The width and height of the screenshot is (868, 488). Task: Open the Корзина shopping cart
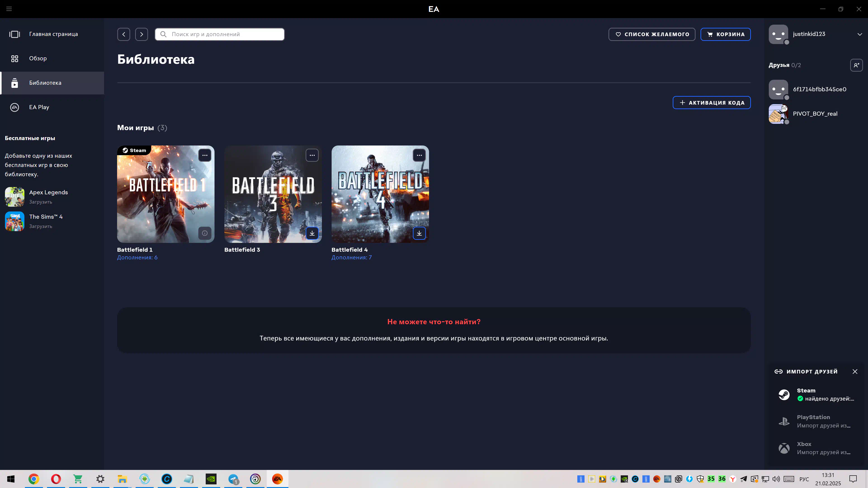(725, 34)
